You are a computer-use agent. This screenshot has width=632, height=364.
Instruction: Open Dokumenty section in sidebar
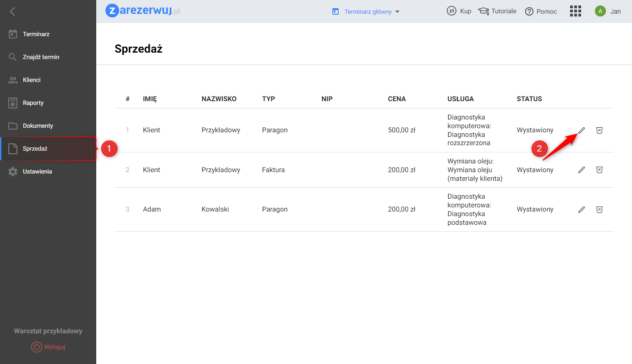tap(38, 126)
